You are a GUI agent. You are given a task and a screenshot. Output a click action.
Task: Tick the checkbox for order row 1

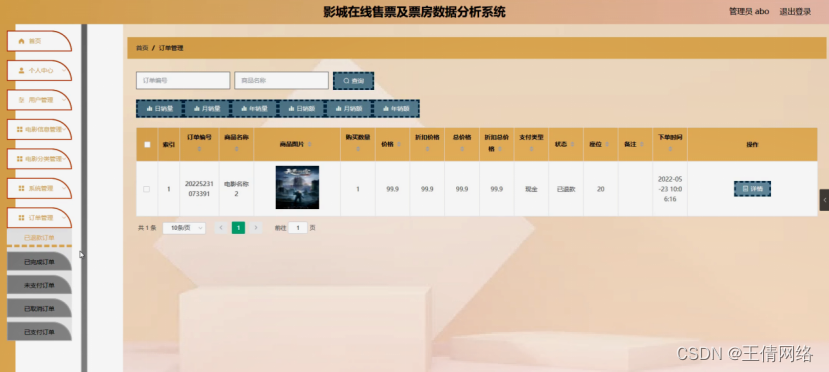click(x=147, y=189)
